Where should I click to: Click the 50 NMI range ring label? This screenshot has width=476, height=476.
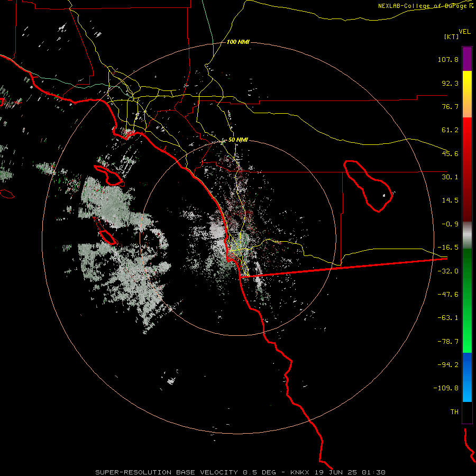[238, 140]
